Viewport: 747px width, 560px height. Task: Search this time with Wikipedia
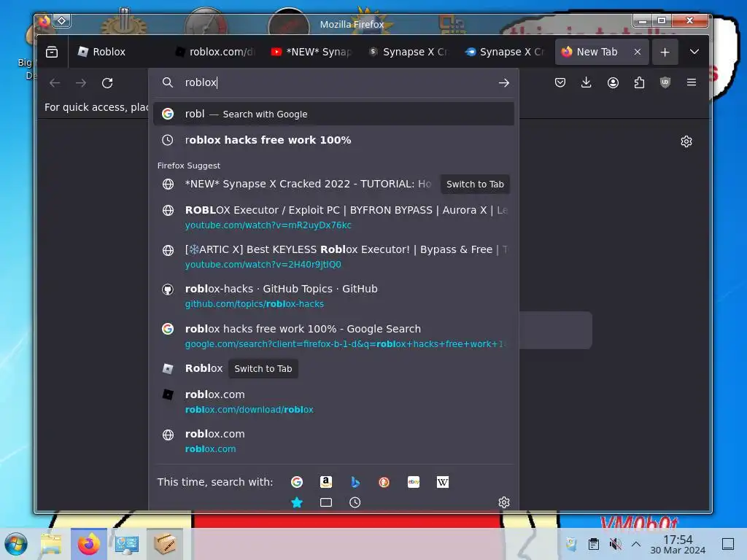click(x=443, y=482)
